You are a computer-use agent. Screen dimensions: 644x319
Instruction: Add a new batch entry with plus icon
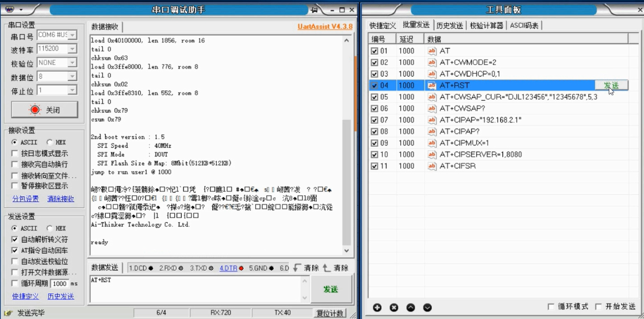[x=377, y=307]
